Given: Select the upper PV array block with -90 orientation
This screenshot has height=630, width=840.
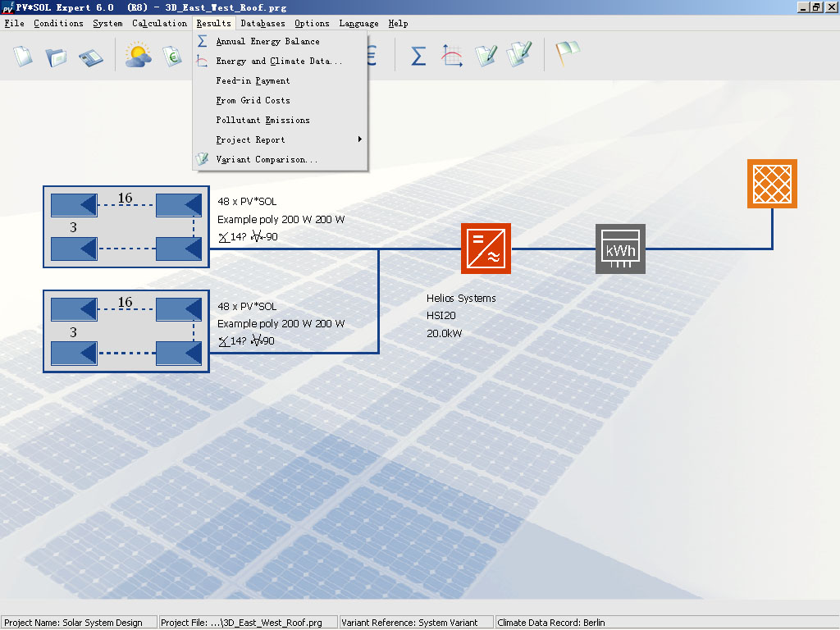Looking at the screenshot, I should pos(126,226).
